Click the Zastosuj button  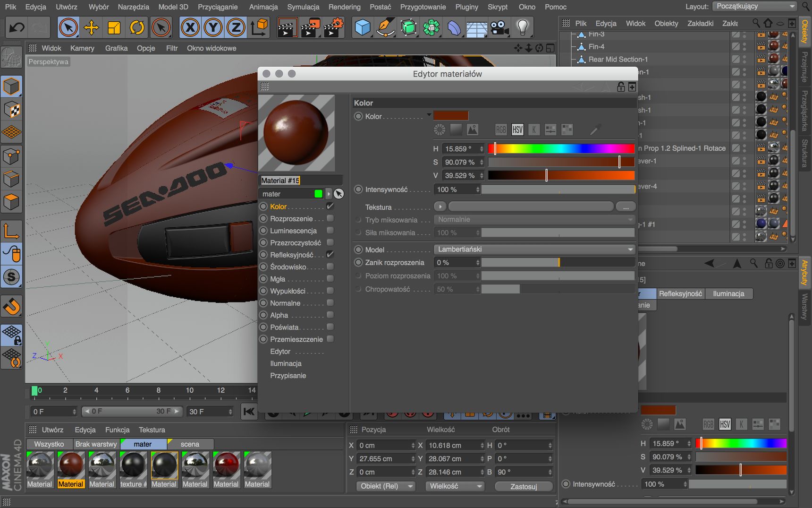coord(524,486)
